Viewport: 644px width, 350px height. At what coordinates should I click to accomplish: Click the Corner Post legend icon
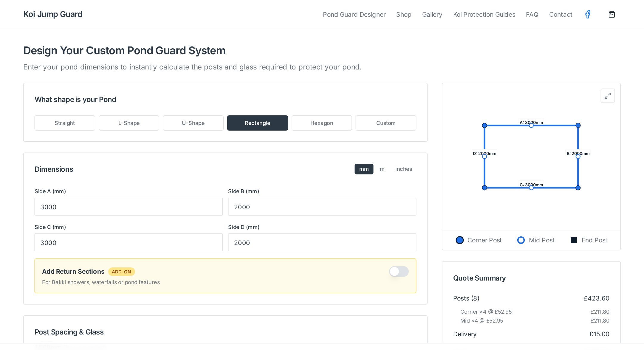tap(460, 240)
